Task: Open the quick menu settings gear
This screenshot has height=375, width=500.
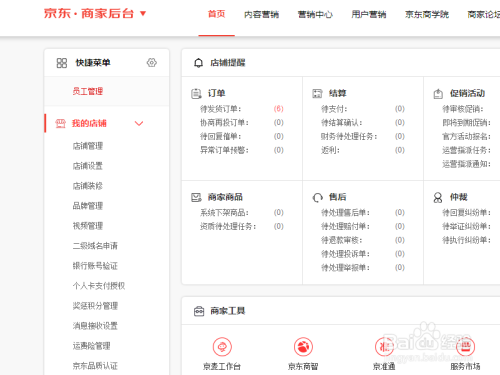Action: click(x=152, y=63)
